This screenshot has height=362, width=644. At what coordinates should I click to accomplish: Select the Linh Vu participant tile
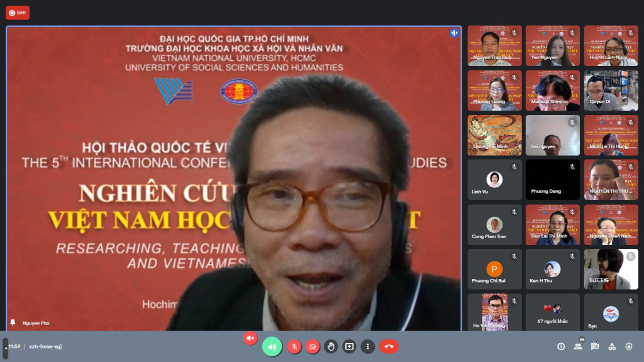[494, 180]
